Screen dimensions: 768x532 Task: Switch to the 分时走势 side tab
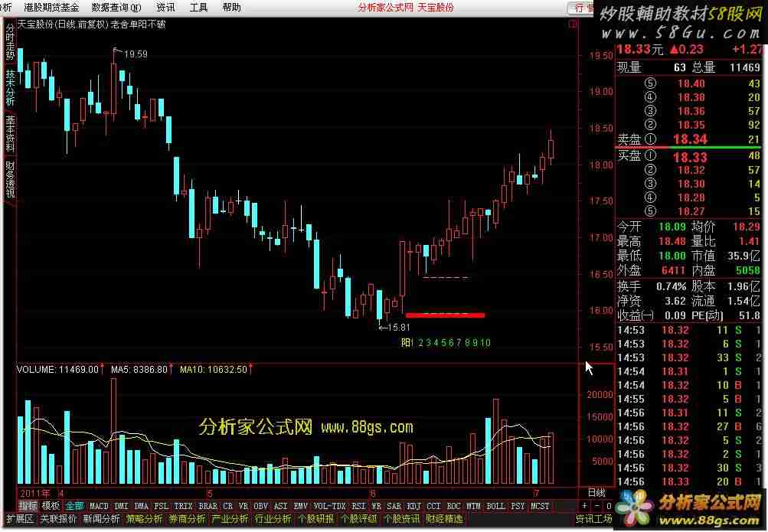coord(10,43)
